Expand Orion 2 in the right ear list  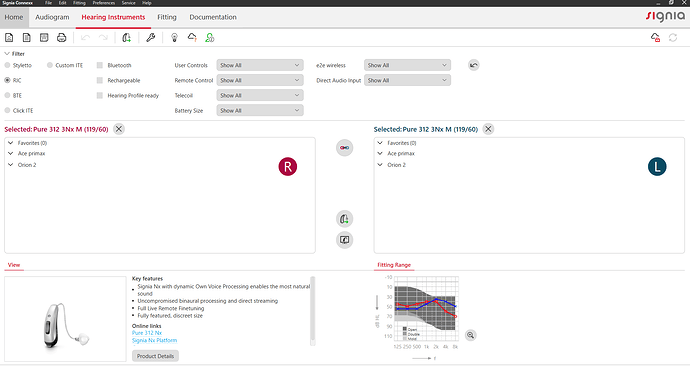pos(11,165)
